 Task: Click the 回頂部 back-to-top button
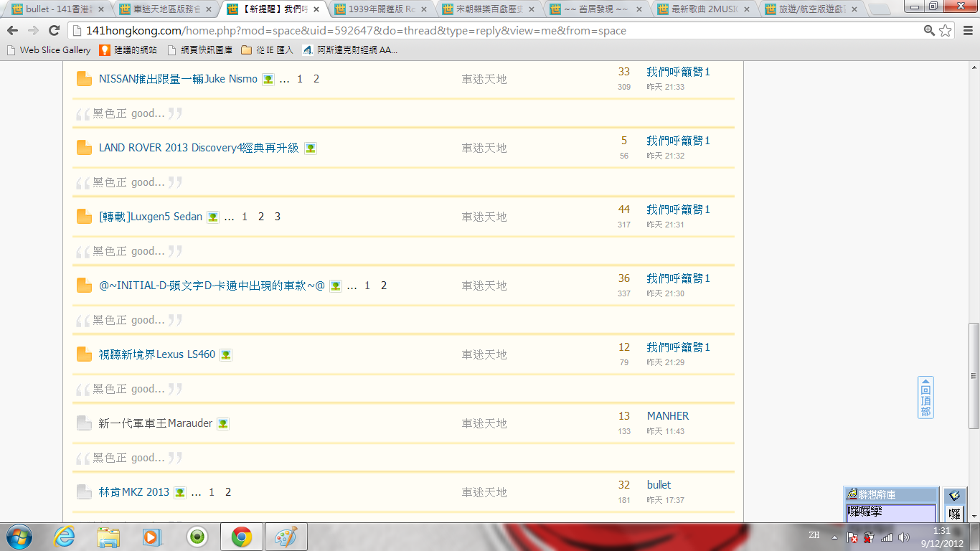pyautogui.click(x=925, y=397)
